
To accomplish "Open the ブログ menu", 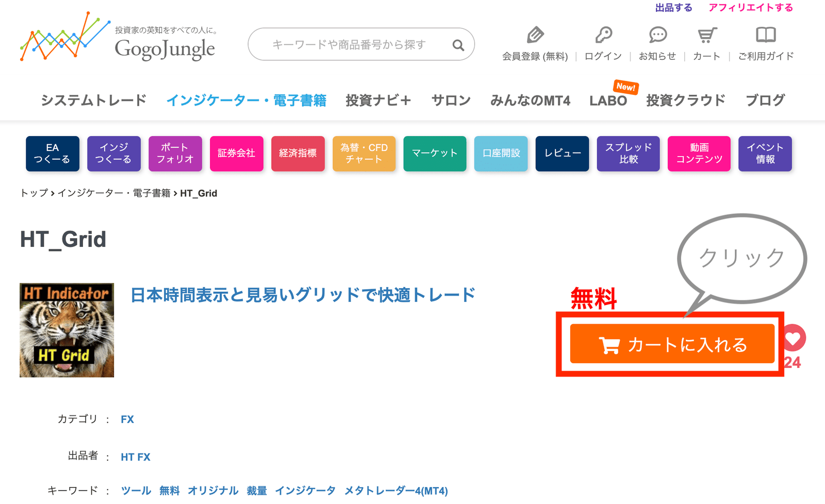I will click(x=765, y=100).
